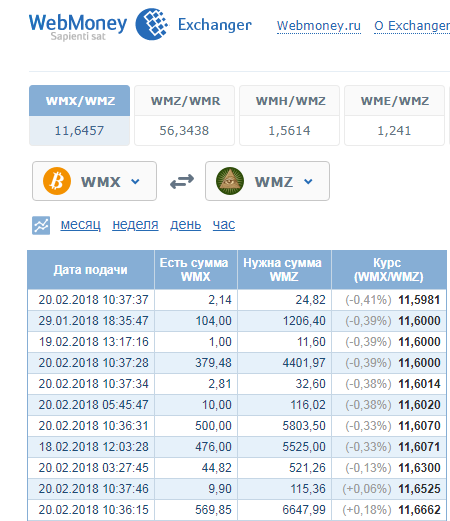Image resolution: width=450 pixels, height=521 pixels.
Task: Click the chart graph icon
Action: [41, 225]
